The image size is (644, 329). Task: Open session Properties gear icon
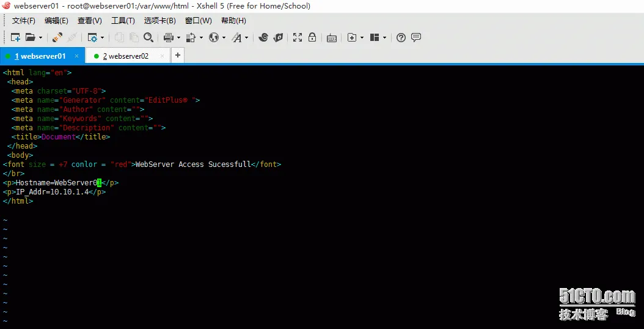(92, 37)
